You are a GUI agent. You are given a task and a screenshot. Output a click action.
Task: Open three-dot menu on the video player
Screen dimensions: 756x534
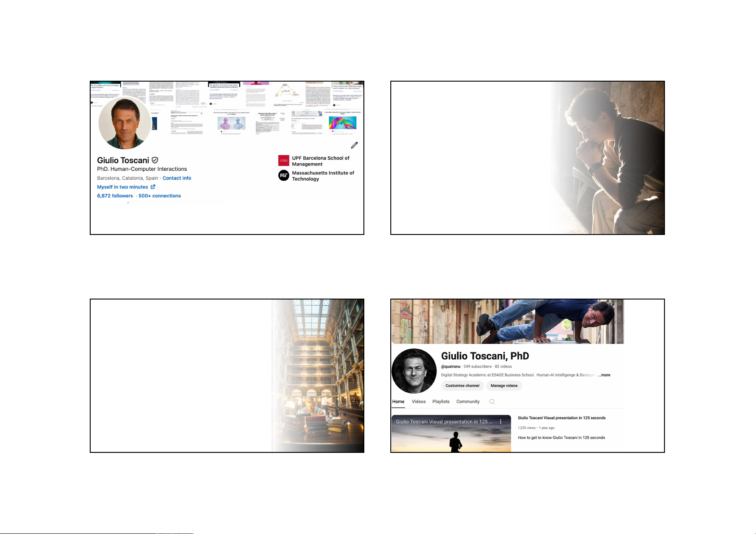click(501, 421)
